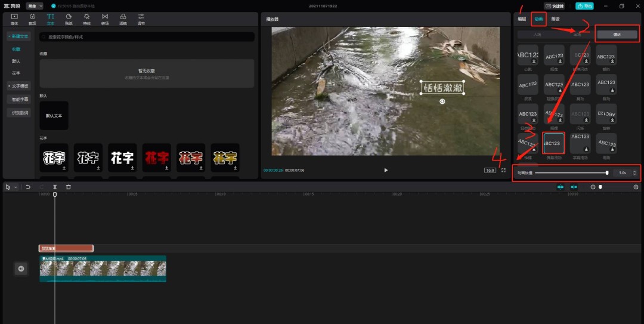Viewport: 644px width, 324px height.
Task: Toggle the main track magnet snapping button
Action: coord(561,187)
